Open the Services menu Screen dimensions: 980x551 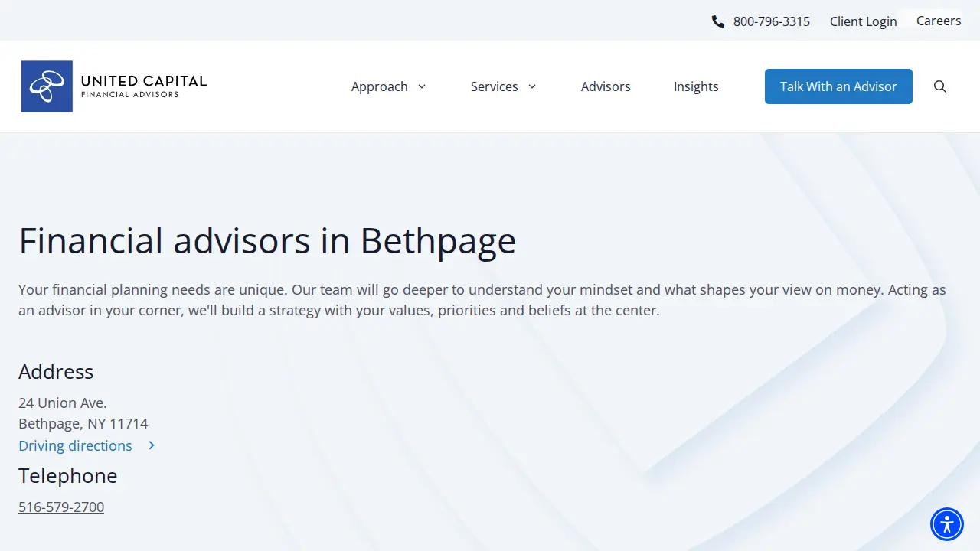[x=495, y=86]
